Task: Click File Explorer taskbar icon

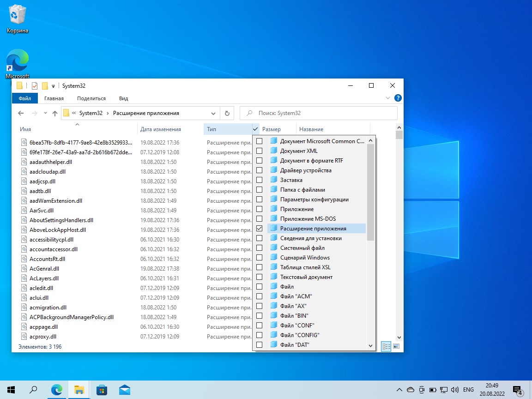Action: tap(79, 390)
